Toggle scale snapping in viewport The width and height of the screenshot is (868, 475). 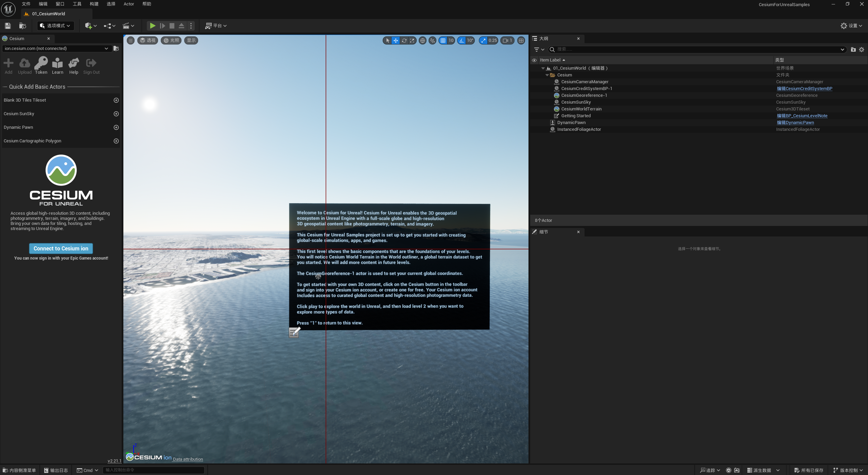(x=483, y=40)
